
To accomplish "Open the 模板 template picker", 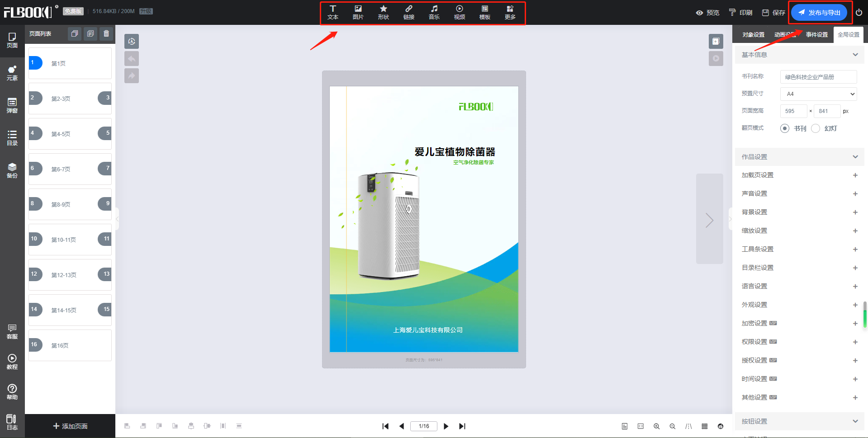I will (x=485, y=13).
